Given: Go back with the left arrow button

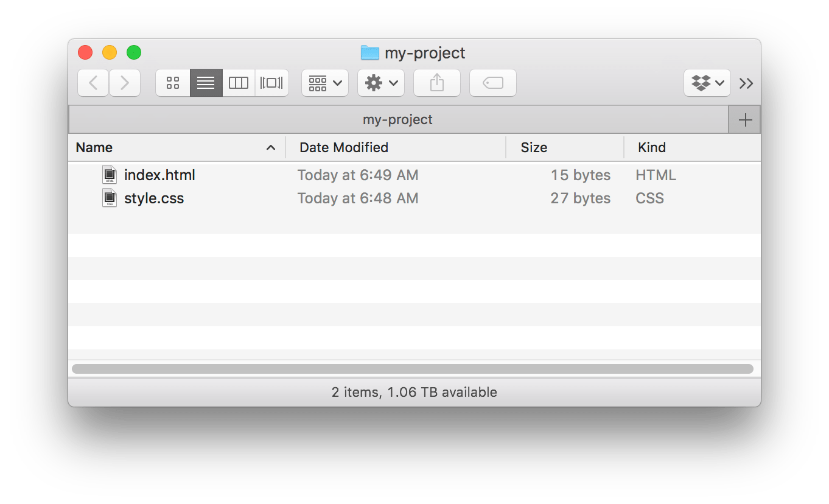Looking at the screenshot, I should pyautogui.click(x=93, y=83).
